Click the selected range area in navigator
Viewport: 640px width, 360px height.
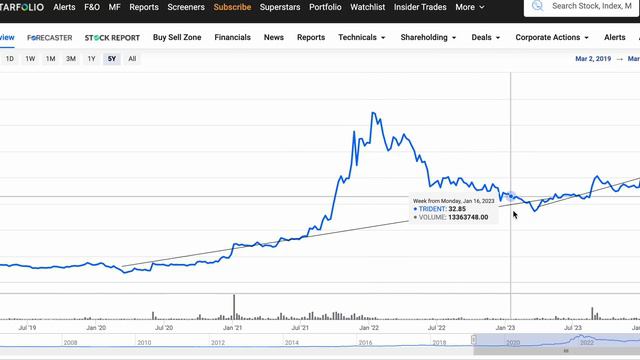click(x=558, y=340)
